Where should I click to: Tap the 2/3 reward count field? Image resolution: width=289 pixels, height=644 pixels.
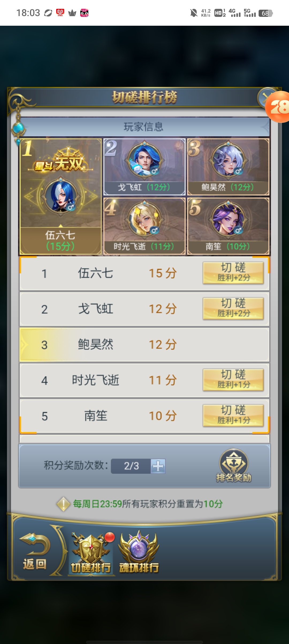[131, 466]
